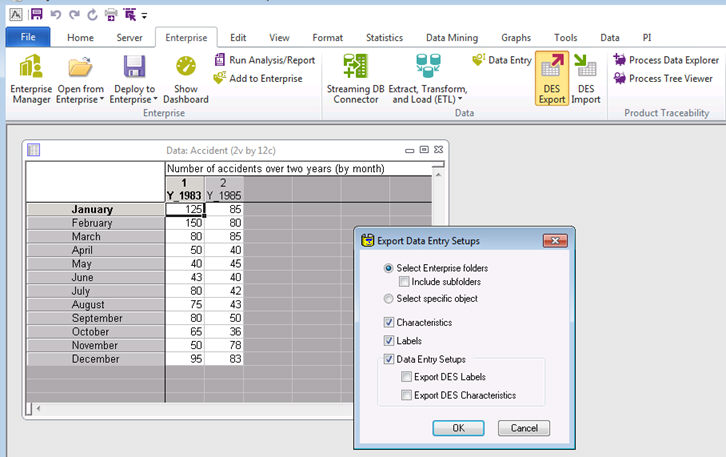
Task: Open Streaming DB Connector
Action: click(x=356, y=79)
